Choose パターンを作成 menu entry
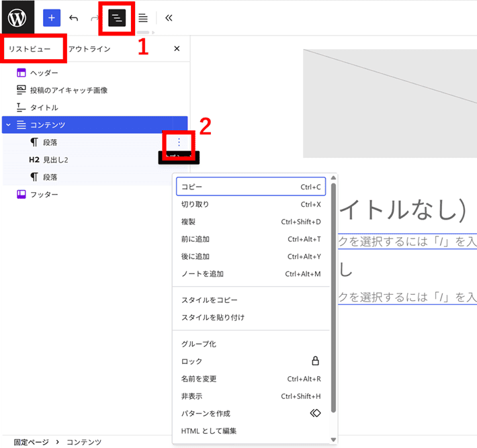This screenshot has height=448, width=477. click(251, 413)
